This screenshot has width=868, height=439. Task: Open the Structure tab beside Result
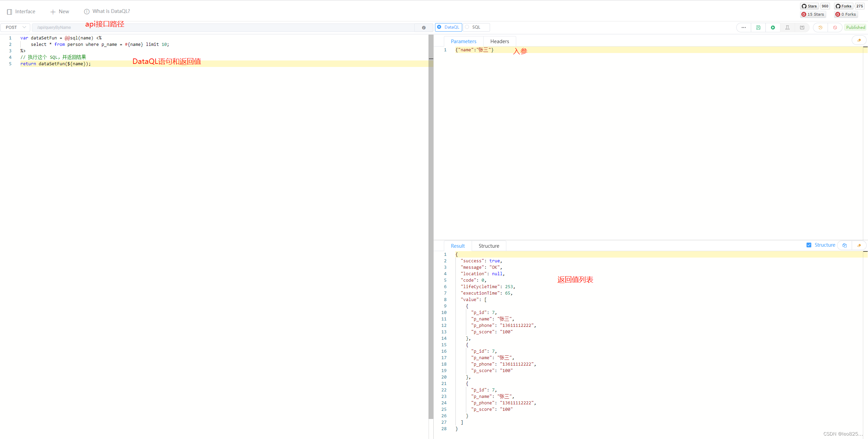click(x=489, y=246)
